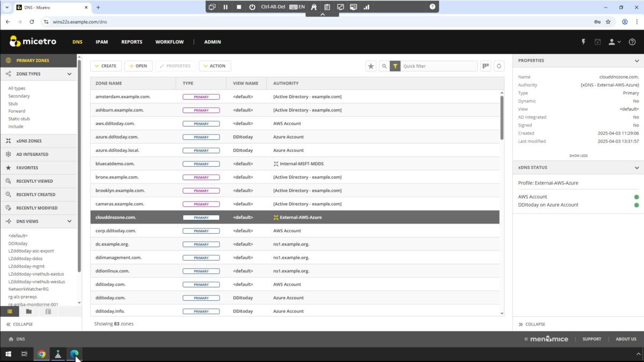Open the ADMIN menu

point(212,41)
